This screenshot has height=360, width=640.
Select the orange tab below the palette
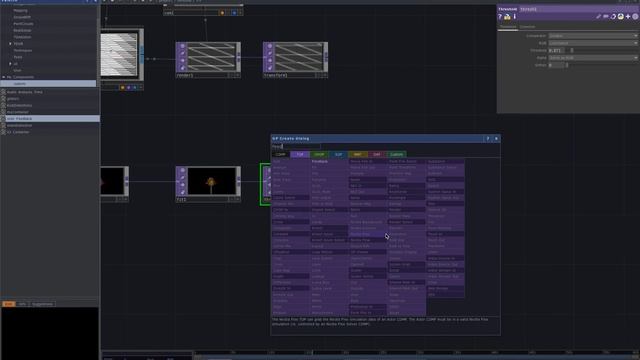9,304
